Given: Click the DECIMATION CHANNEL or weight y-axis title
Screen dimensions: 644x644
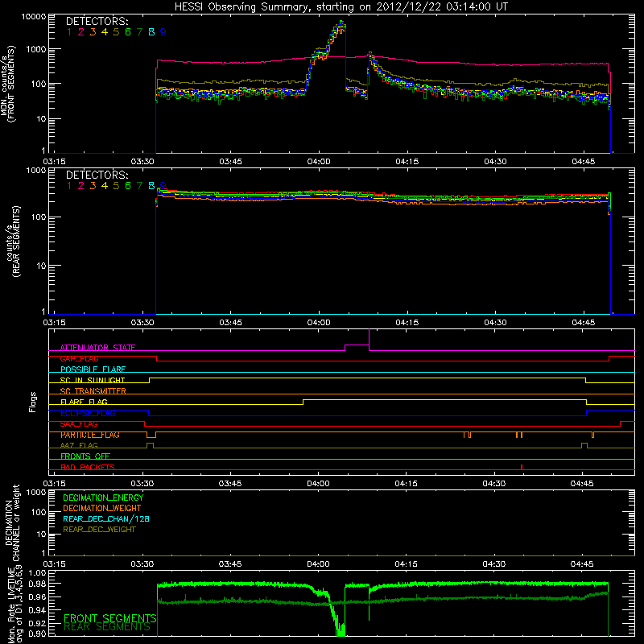Looking at the screenshot, I should click(x=12, y=522).
